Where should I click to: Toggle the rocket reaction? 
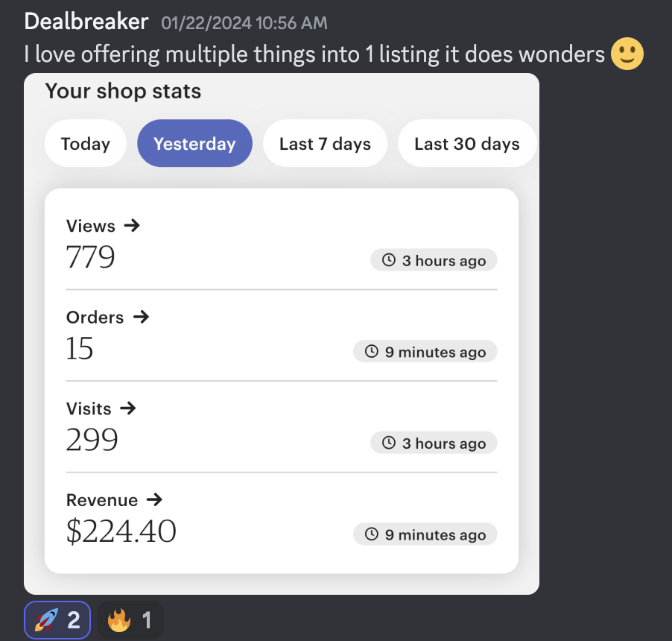(x=57, y=620)
